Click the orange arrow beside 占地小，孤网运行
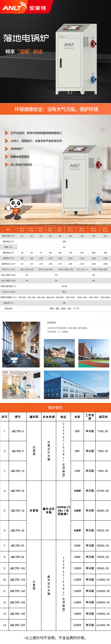111x644 pixels. [x=7, y=141]
